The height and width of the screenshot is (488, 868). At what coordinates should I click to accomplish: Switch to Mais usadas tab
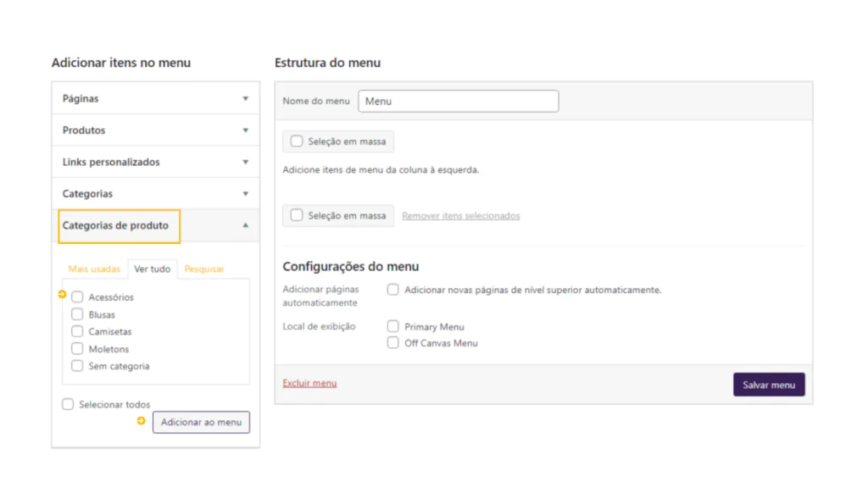click(94, 269)
